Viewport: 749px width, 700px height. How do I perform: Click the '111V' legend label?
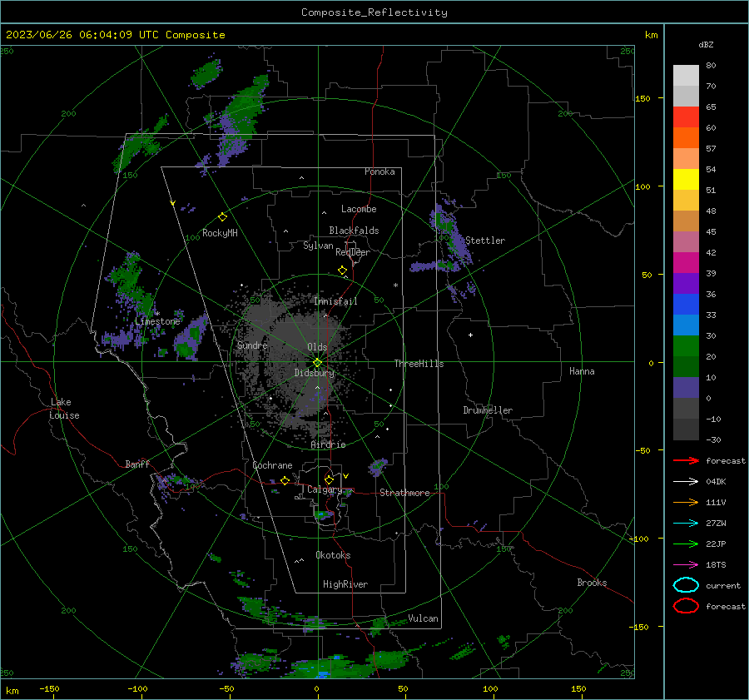point(716,502)
